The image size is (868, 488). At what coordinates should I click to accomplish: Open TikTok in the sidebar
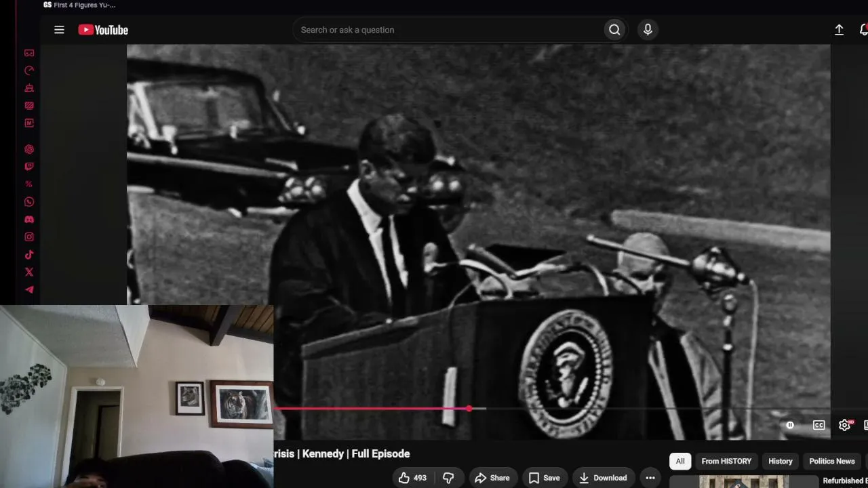pyautogui.click(x=29, y=255)
